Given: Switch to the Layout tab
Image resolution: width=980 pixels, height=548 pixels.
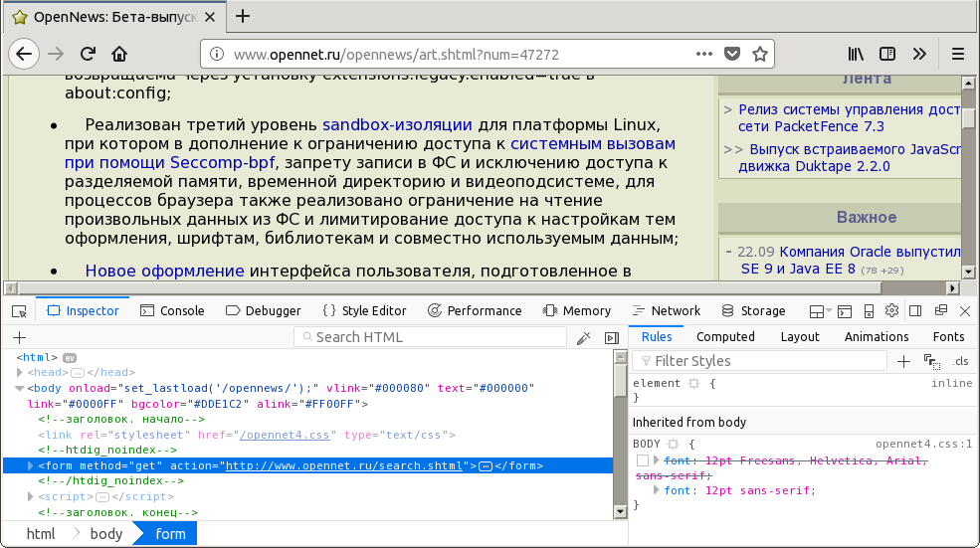Looking at the screenshot, I should (x=799, y=337).
